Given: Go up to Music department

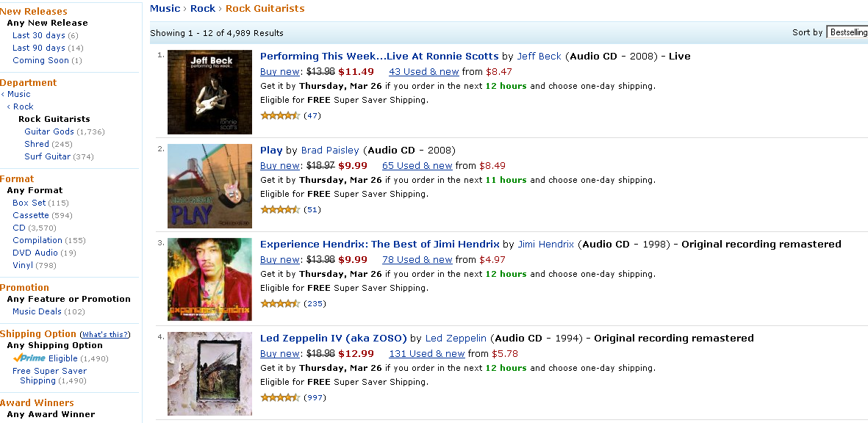Looking at the screenshot, I should click(19, 94).
